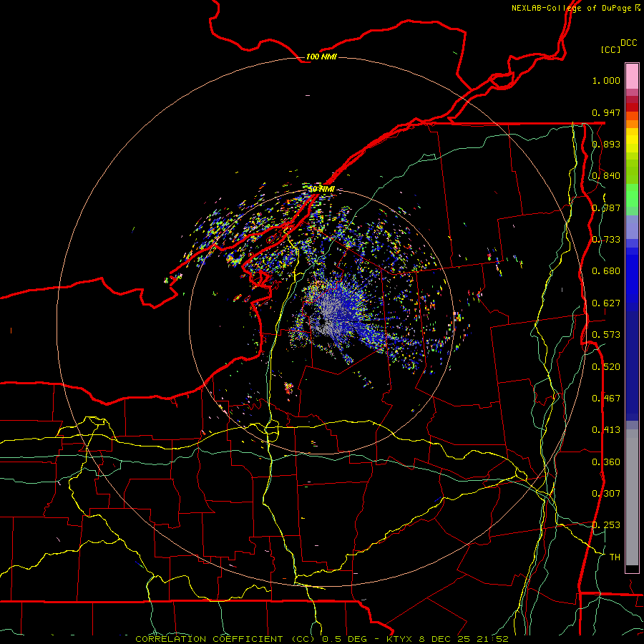Screen dimensions: 644x644
Task: Click the black radar site dot at center
Action: (x=323, y=323)
